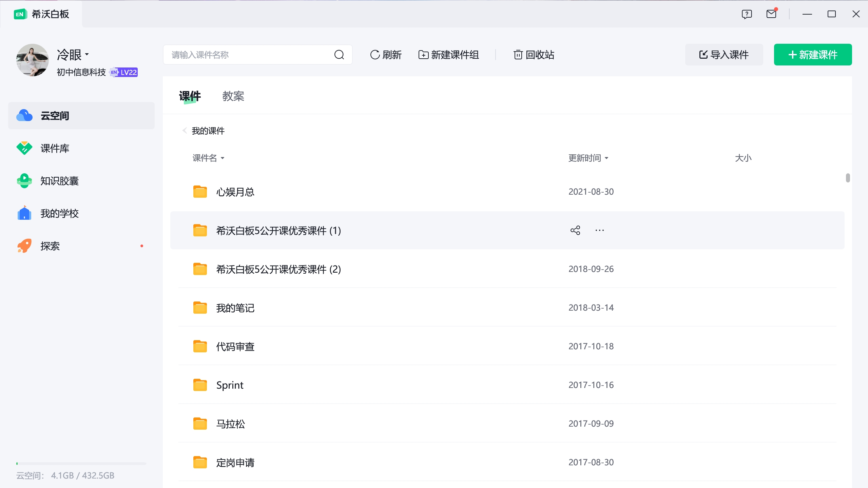Screen dimensions: 868x488
Task: Click the green 新建课件 button
Action: 813,55
